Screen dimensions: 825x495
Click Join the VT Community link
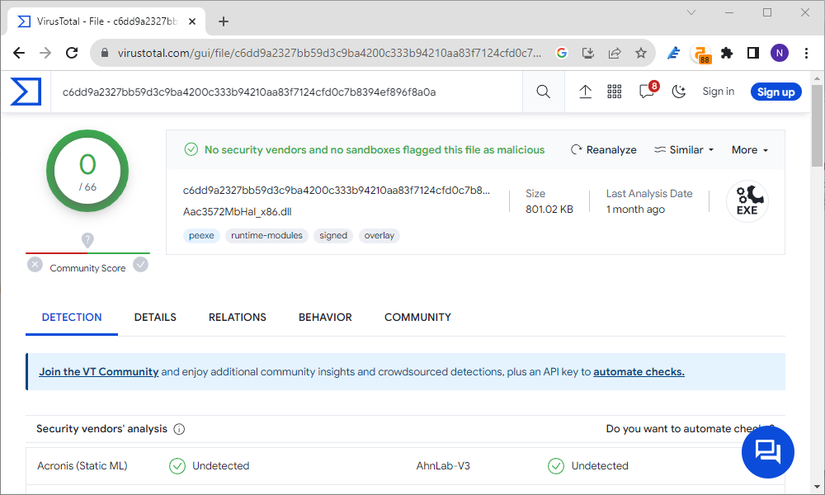99,372
